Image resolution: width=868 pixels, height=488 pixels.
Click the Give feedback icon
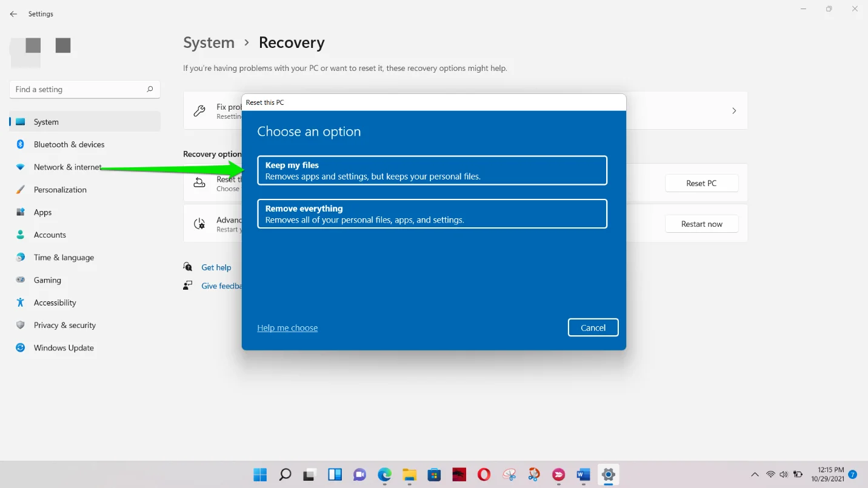pyautogui.click(x=188, y=286)
